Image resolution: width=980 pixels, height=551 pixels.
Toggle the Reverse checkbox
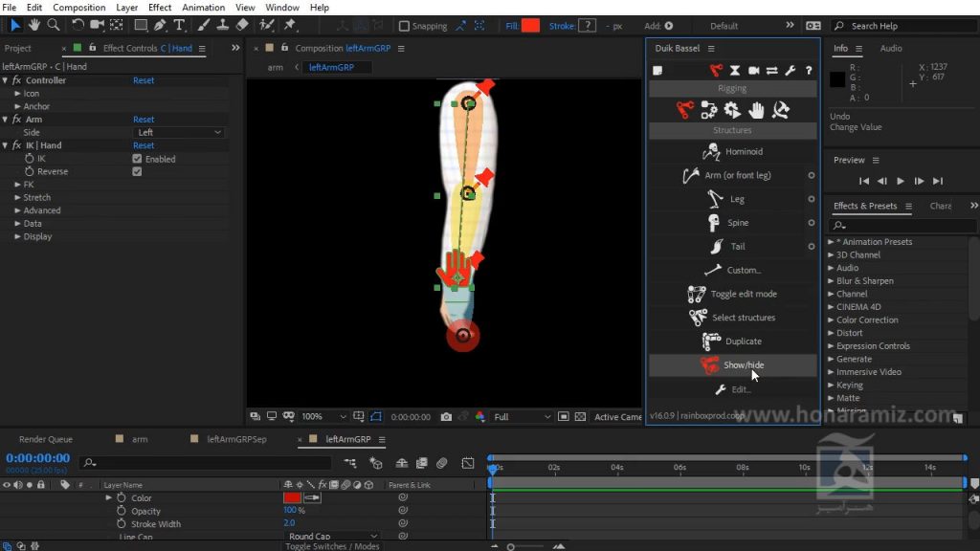[137, 171]
